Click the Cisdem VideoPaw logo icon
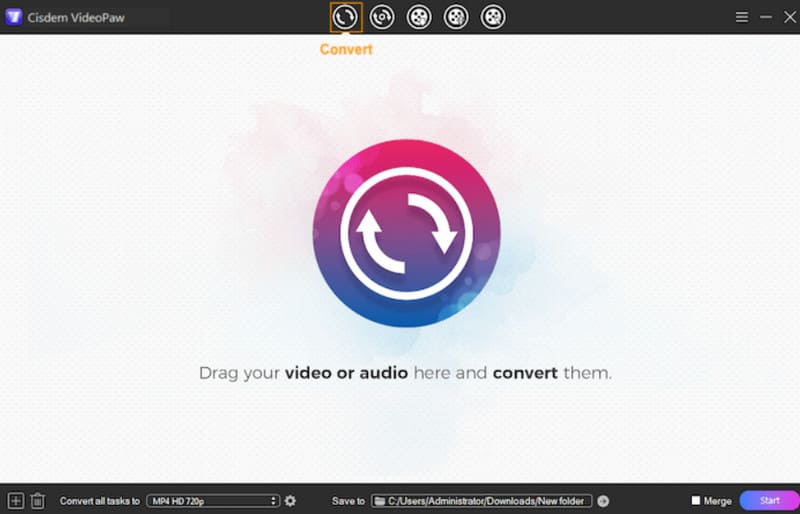 (14, 17)
